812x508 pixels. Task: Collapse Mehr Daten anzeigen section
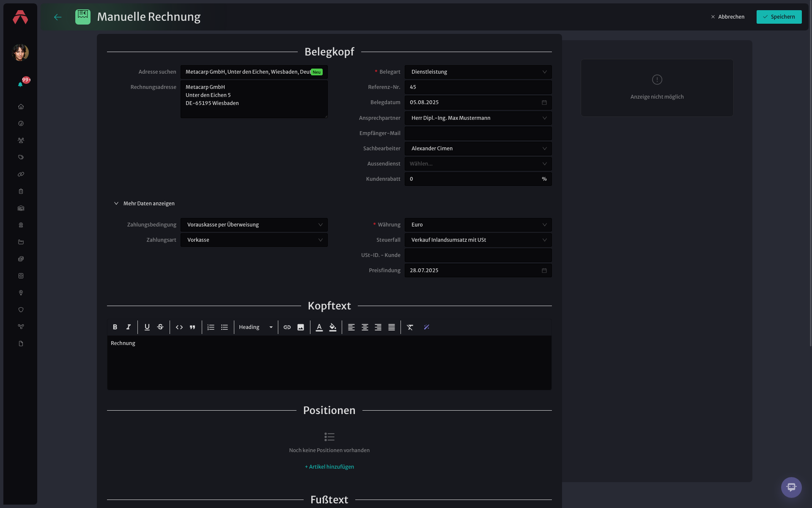(x=144, y=204)
